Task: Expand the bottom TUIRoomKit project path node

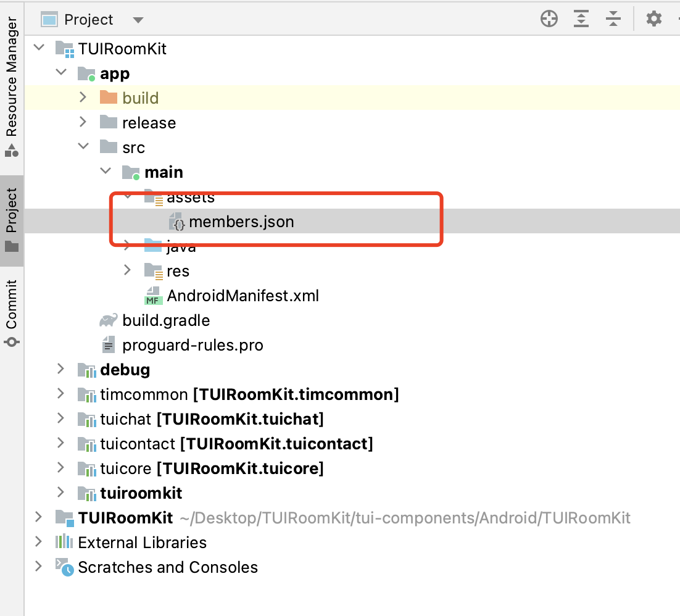Action: tap(39, 517)
